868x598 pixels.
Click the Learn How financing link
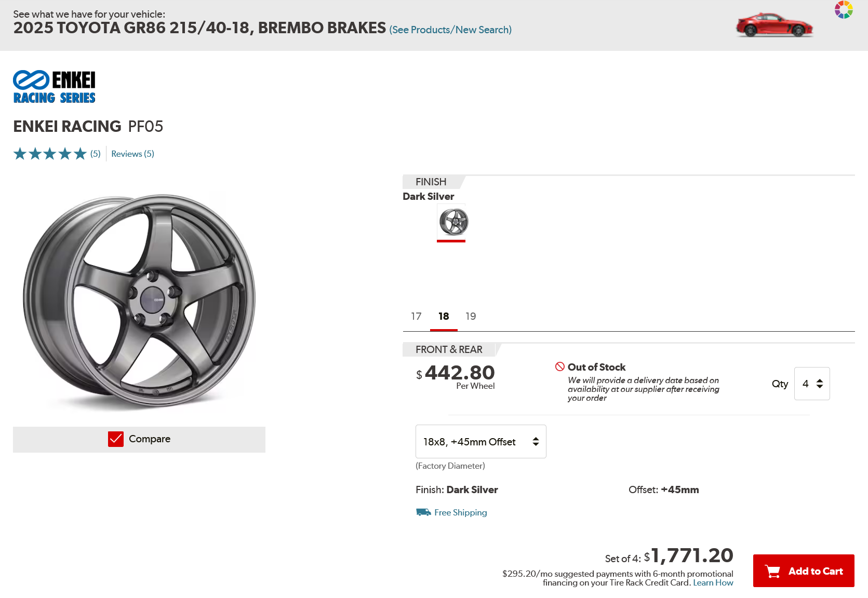713,582
